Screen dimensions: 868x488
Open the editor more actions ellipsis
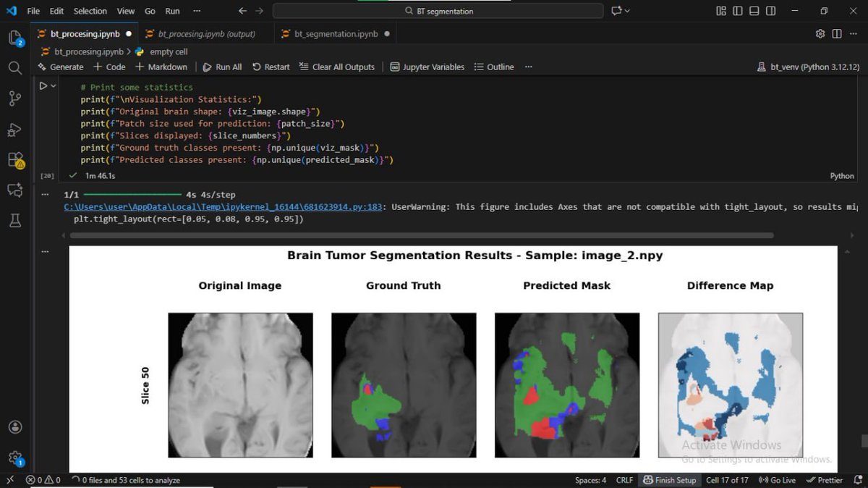tap(854, 33)
